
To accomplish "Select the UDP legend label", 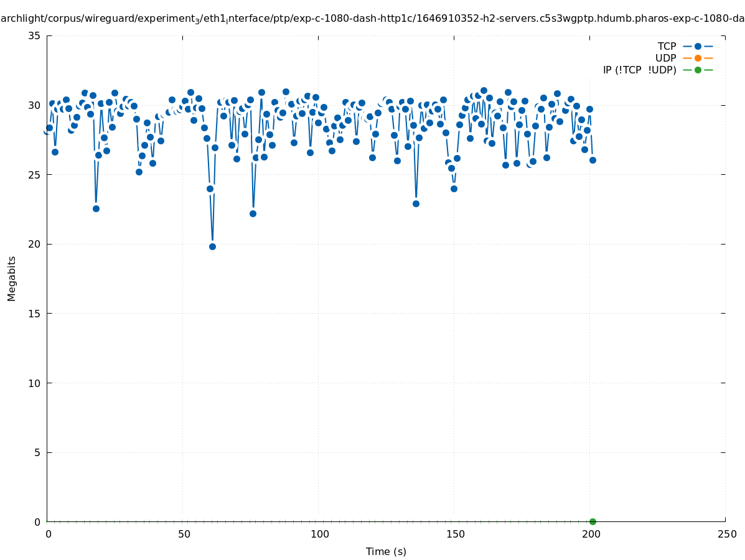I will (665, 58).
